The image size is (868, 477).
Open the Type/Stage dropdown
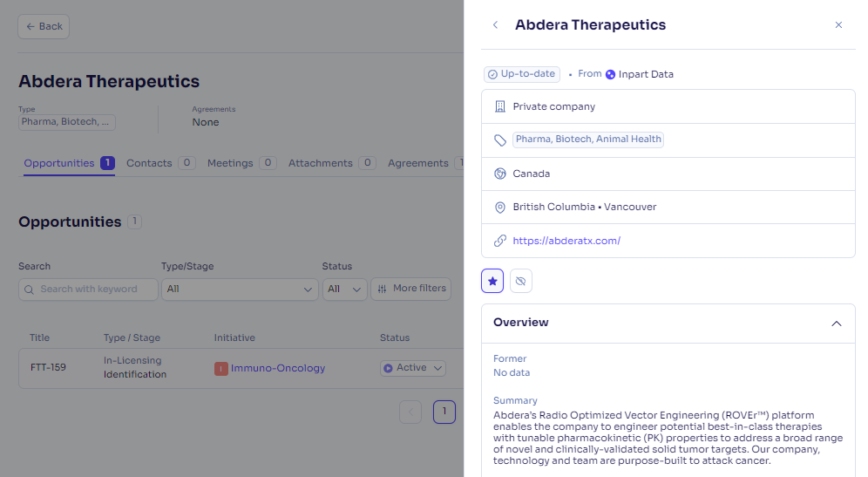point(240,290)
